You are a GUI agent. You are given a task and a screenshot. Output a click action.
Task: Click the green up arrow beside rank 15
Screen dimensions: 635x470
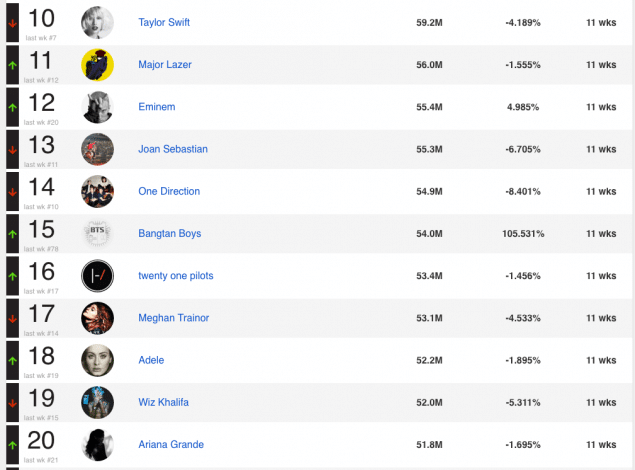pyautogui.click(x=12, y=233)
